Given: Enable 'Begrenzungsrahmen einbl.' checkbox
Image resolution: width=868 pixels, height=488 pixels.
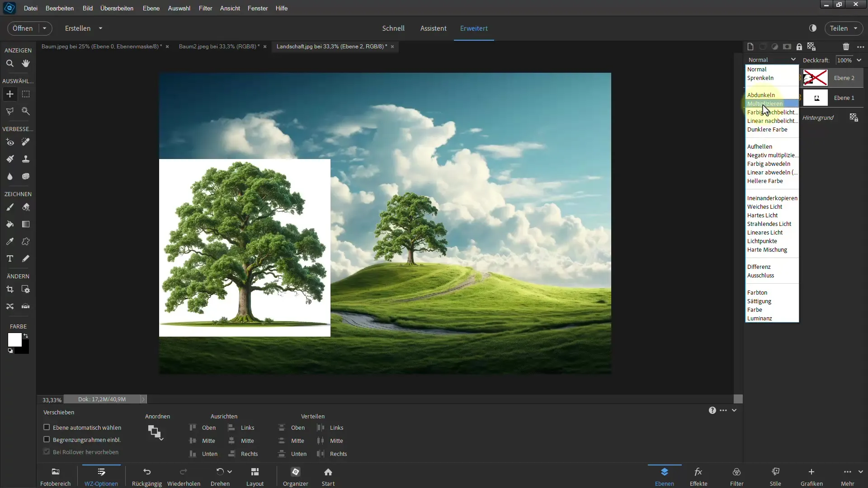Looking at the screenshot, I should pos(46,439).
